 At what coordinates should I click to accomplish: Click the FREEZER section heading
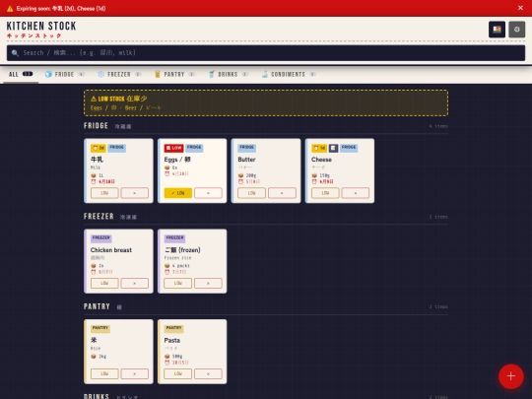[99, 217]
